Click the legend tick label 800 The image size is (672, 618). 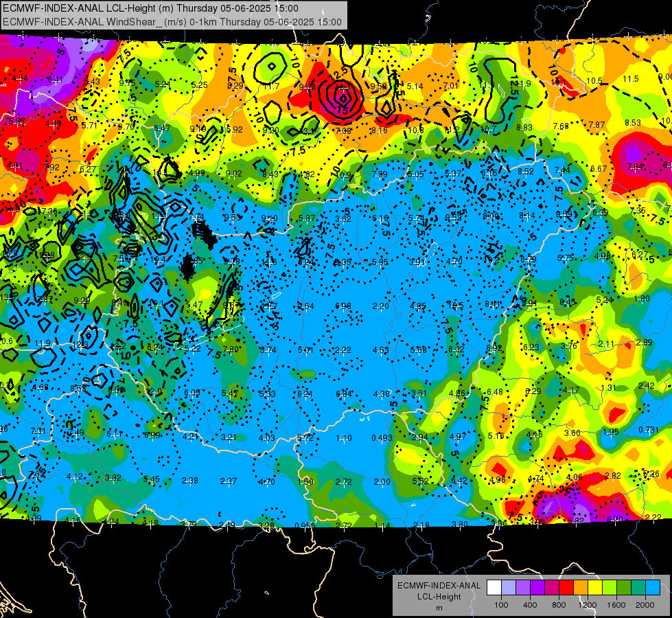coord(559,605)
